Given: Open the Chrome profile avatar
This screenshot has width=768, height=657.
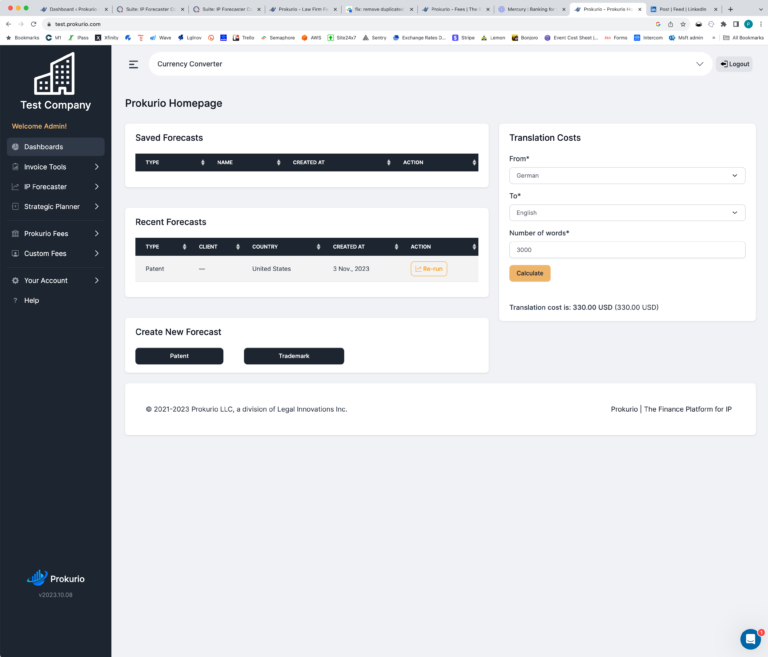Looking at the screenshot, I should pos(748,24).
